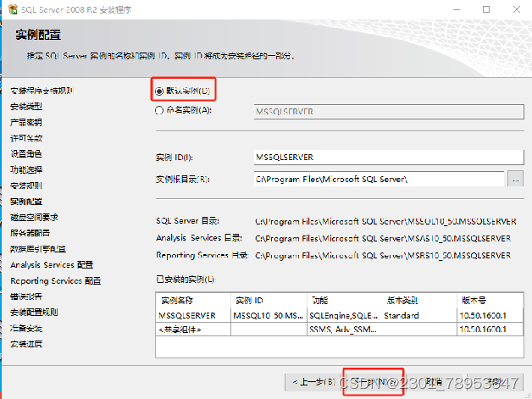Click the SQL Server 目录 path text
The image size is (532, 399).
(x=385, y=222)
